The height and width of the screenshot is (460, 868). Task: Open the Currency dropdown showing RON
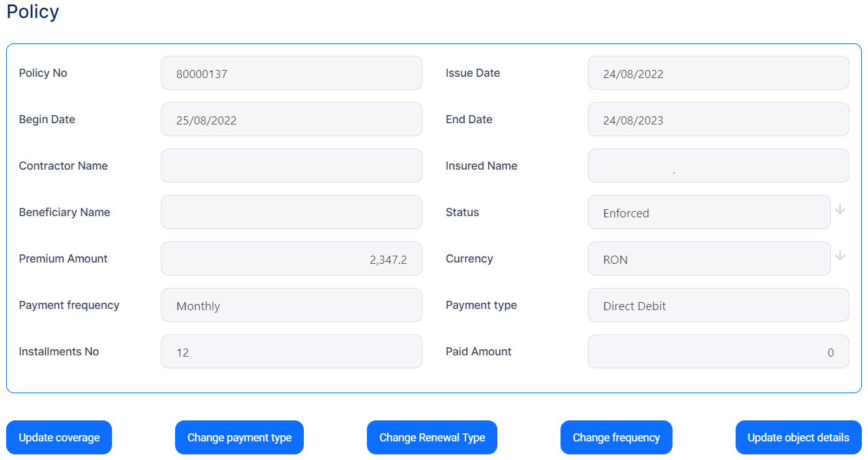[x=708, y=259]
